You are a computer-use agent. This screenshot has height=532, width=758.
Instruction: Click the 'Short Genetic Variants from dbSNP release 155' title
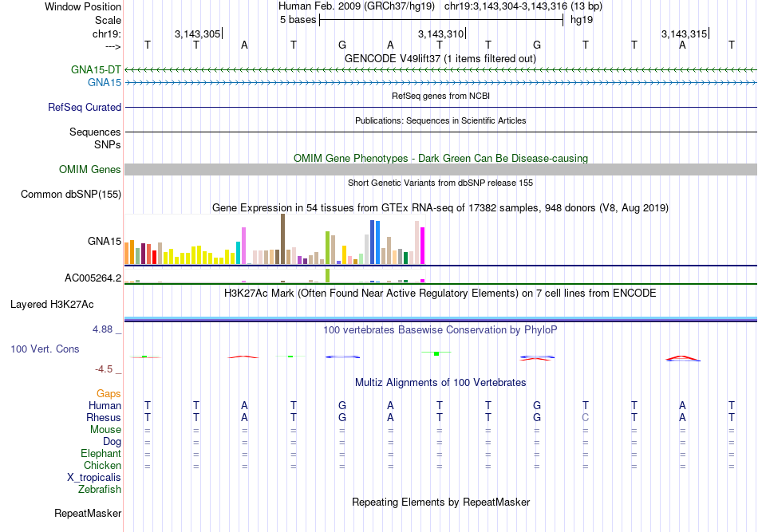tap(440, 183)
